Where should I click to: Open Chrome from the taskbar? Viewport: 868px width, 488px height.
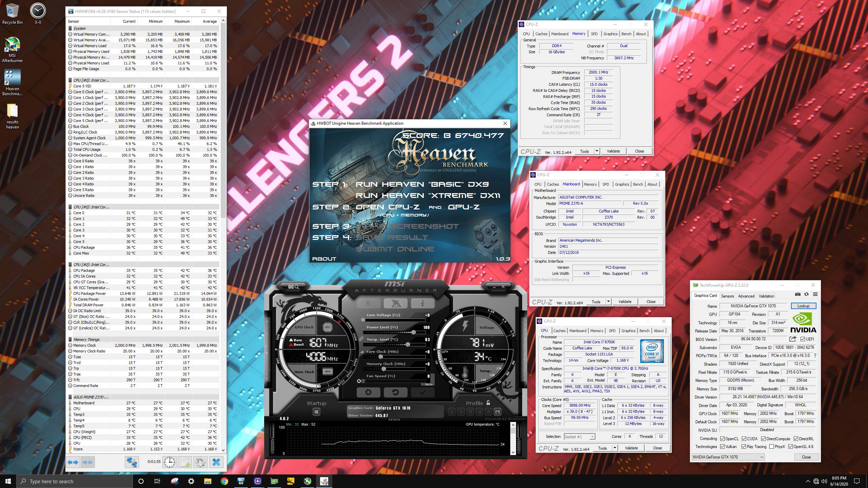pos(224,481)
